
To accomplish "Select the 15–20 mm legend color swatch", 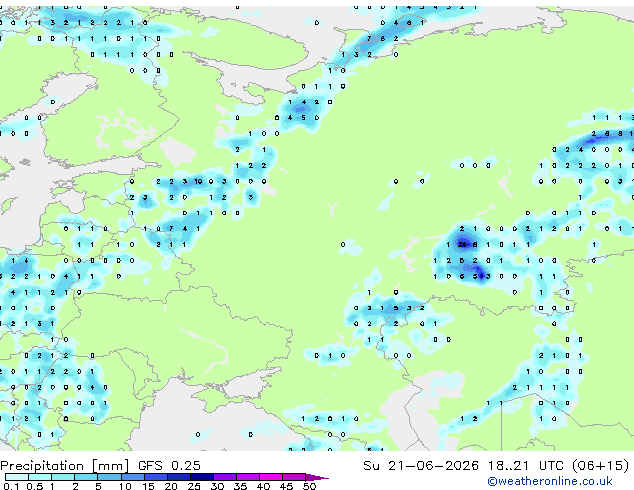I will pos(156,477).
